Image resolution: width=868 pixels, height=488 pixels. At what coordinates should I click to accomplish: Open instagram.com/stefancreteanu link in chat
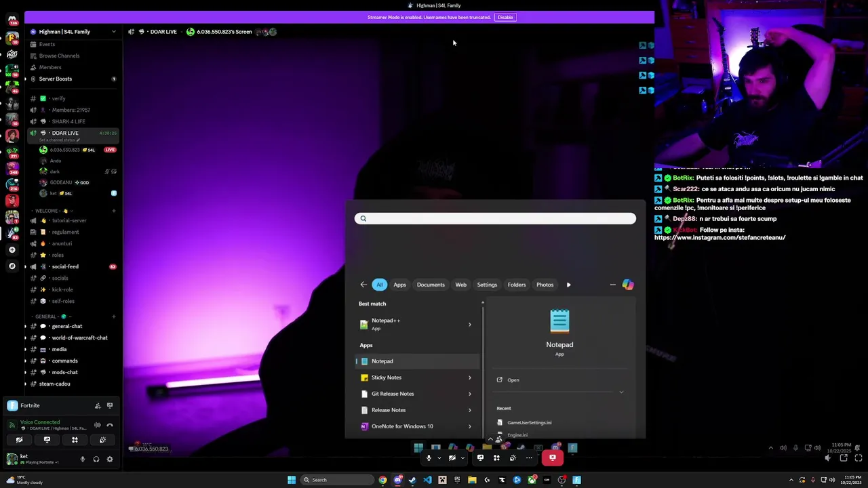[719, 238]
